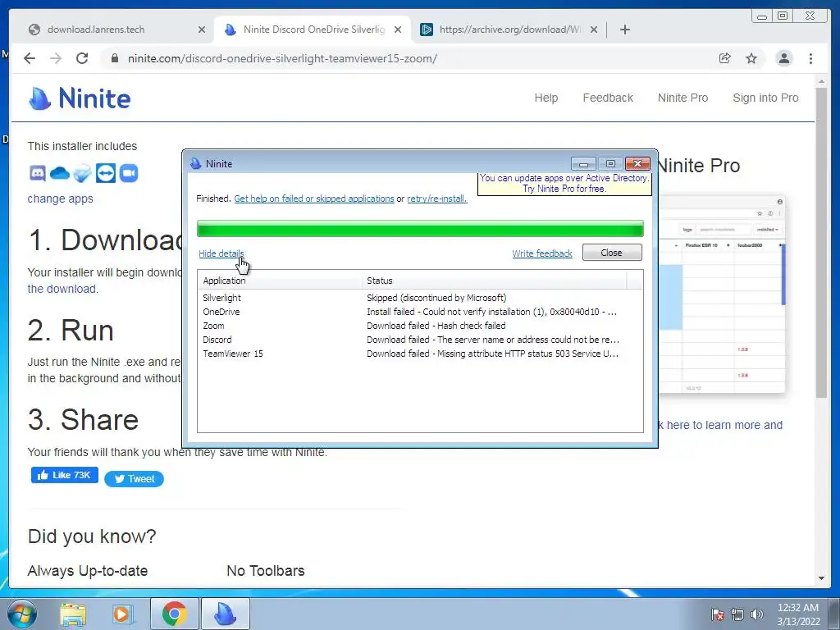Click the network tray icon
840x630 pixels.
coord(737,614)
